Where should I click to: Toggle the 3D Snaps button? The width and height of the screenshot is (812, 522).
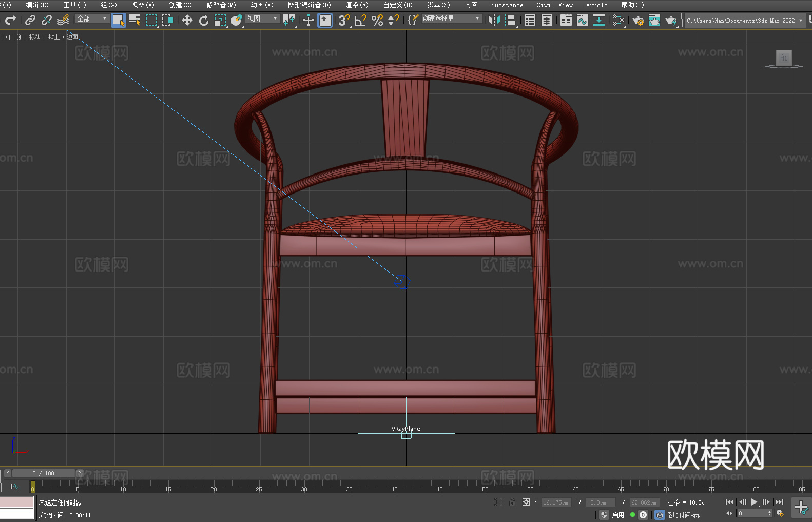tap(344, 21)
